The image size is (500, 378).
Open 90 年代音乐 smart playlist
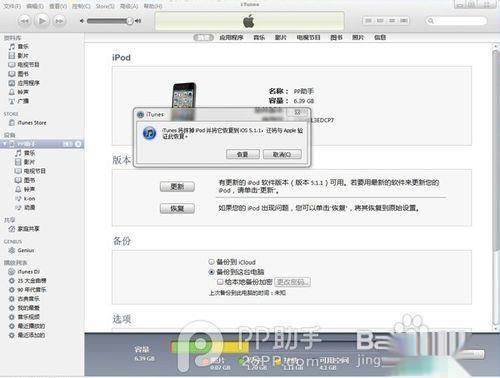27,290
